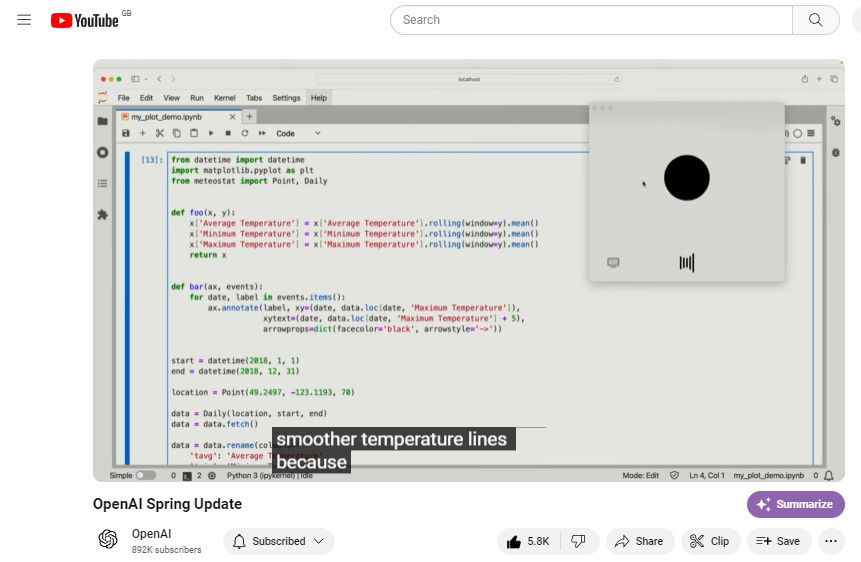Image resolution: width=861 pixels, height=562 pixels.
Task: Click the localhost address bar
Action: pos(469,79)
